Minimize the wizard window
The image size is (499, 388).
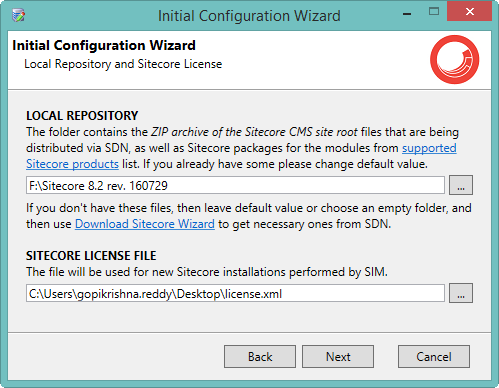click(407, 14)
